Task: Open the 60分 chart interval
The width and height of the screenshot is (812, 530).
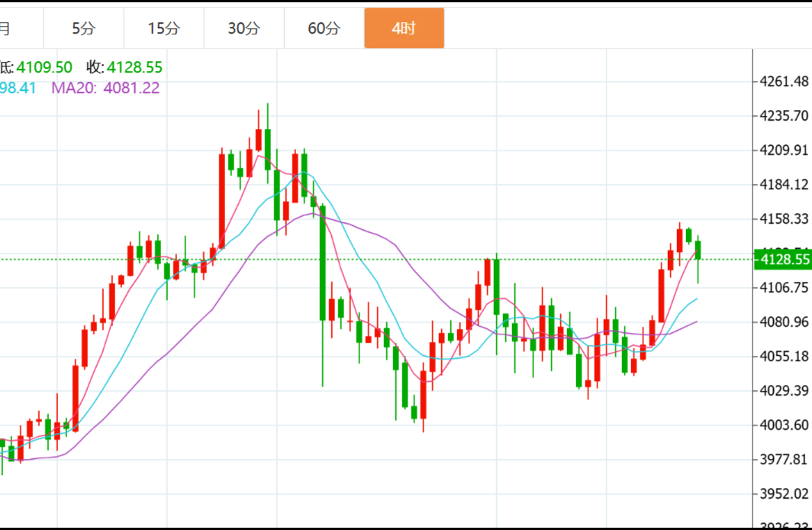Action: click(324, 28)
